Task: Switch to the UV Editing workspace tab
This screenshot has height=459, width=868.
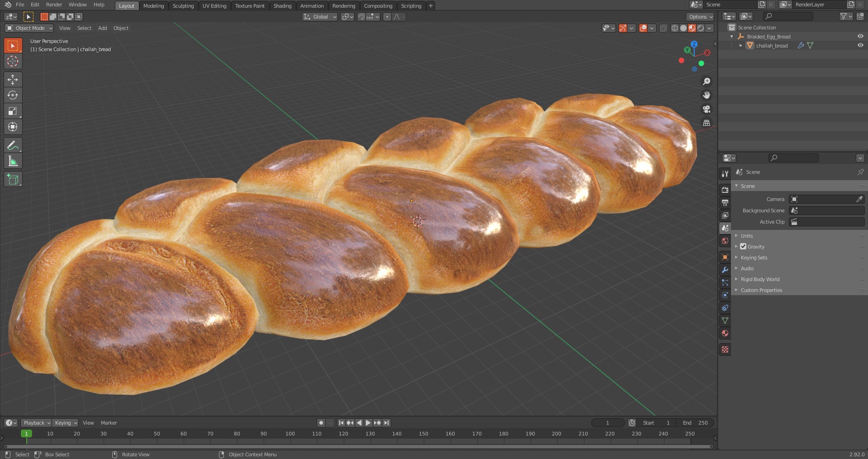Action: (214, 6)
